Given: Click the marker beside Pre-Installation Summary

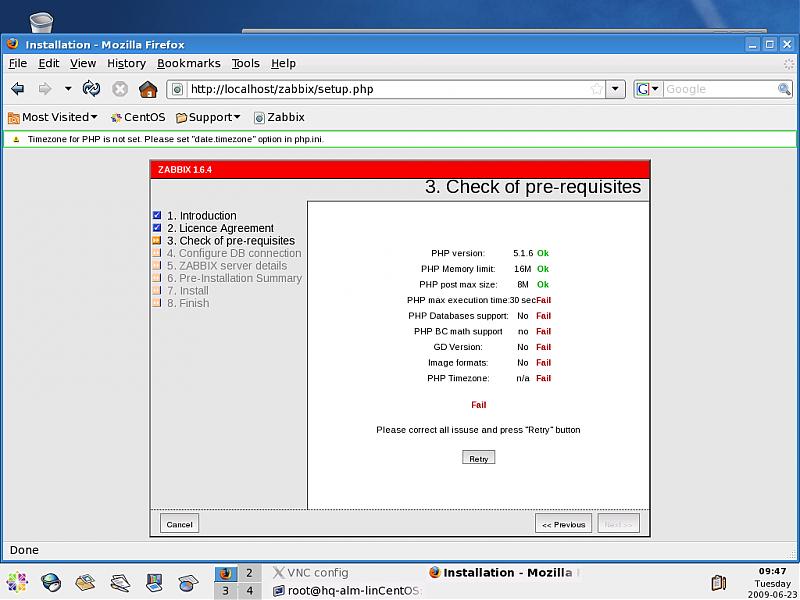Looking at the screenshot, I should tap(157, 278).
